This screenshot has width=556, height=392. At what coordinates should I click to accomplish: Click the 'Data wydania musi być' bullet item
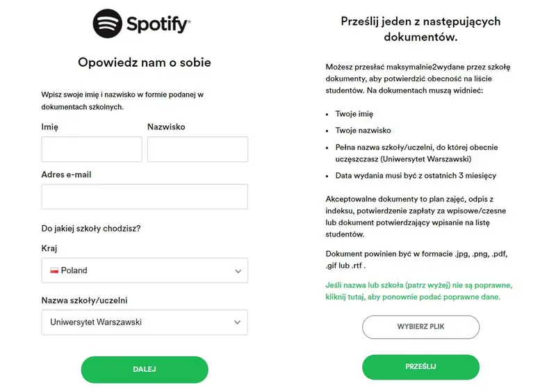[416, 176]
